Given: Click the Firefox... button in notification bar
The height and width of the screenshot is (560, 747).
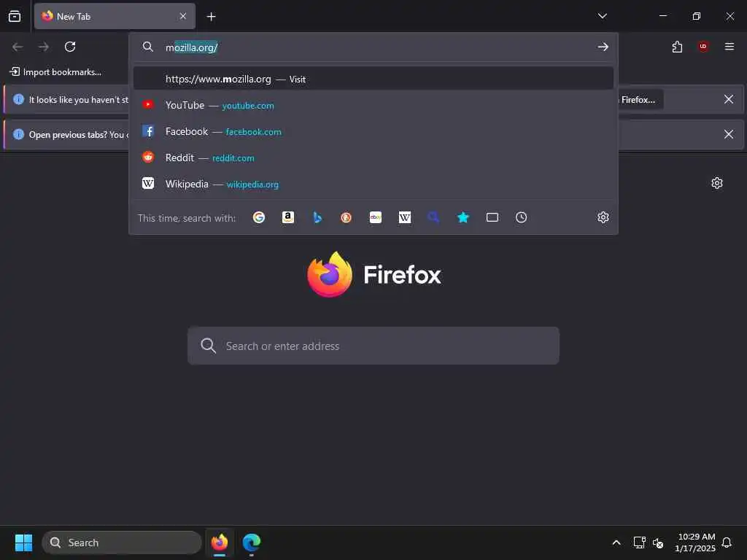Looking at the screenshot, I should (x=640, y=99).
